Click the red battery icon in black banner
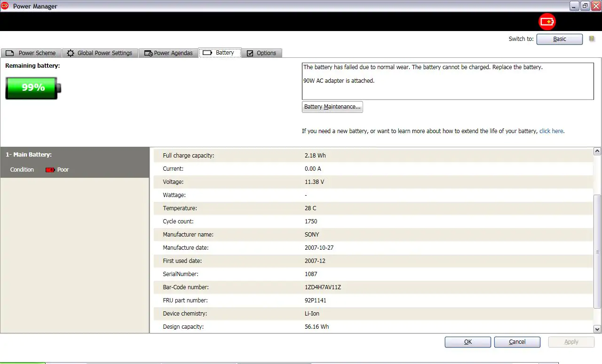The width and height of the screenshot is (602, 364). 547,22
